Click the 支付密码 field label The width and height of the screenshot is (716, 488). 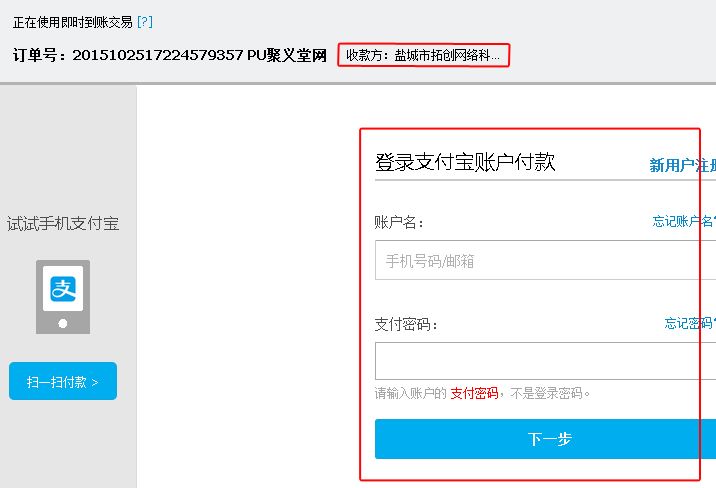[405, 324]
